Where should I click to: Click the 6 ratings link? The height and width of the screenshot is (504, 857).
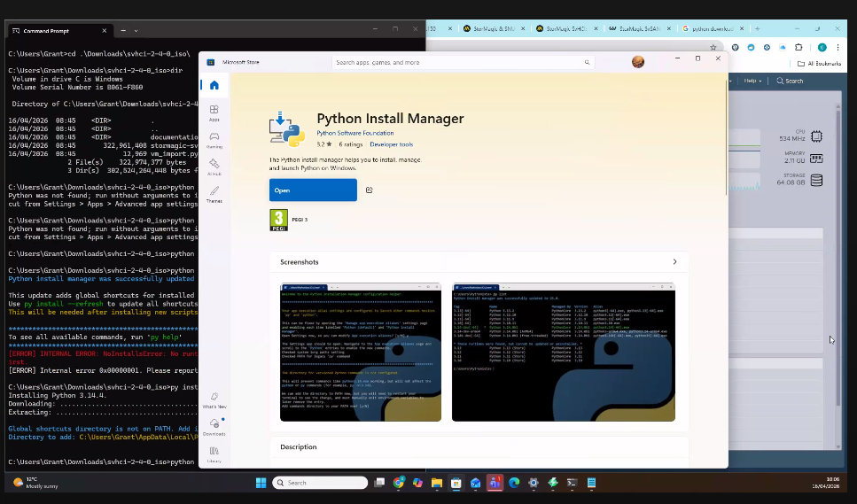tap(350, 144)
